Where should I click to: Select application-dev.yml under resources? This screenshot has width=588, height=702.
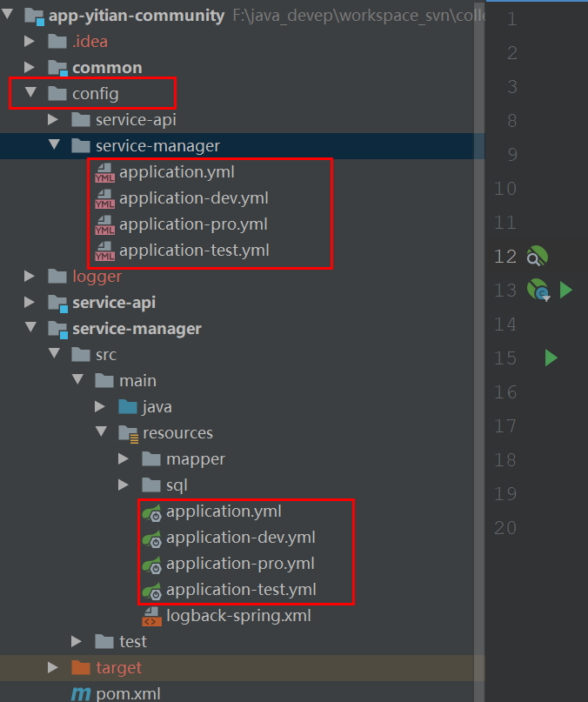pos(241,538)
